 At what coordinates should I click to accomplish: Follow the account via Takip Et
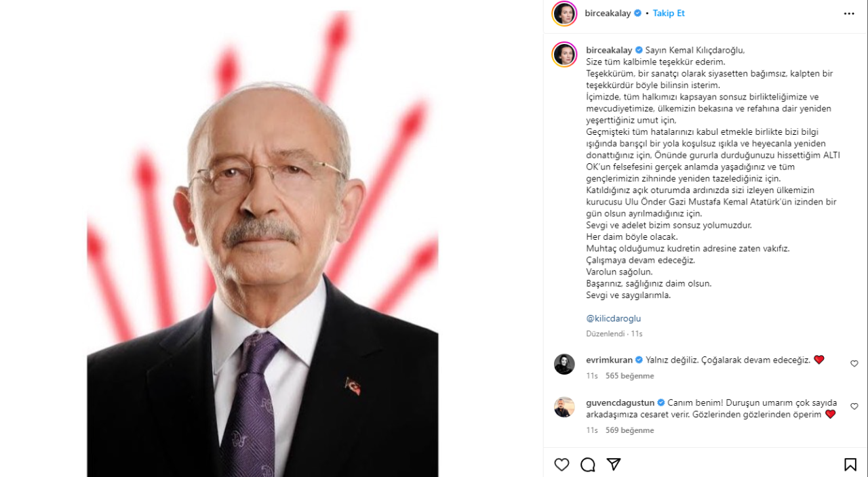coord(669,13)
